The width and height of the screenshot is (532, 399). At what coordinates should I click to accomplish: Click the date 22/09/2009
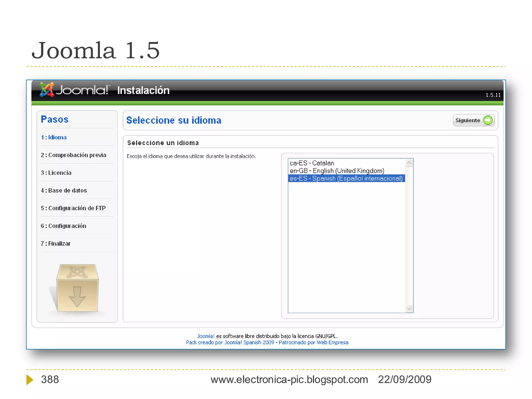[x=405, y=380]
